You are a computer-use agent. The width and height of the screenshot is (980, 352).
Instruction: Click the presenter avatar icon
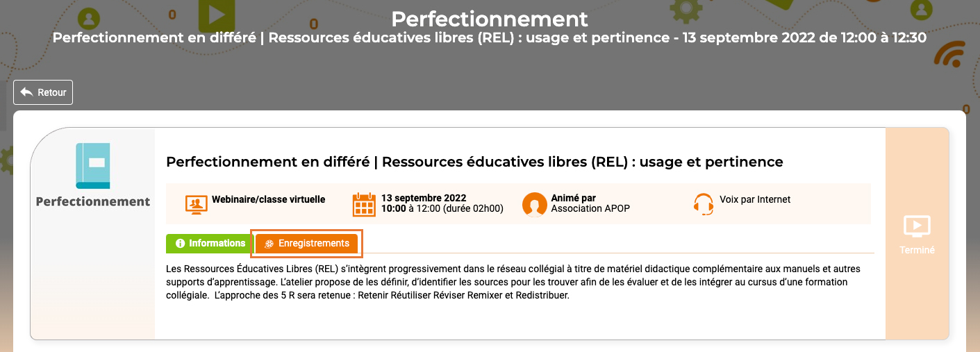tap(534, 204)
